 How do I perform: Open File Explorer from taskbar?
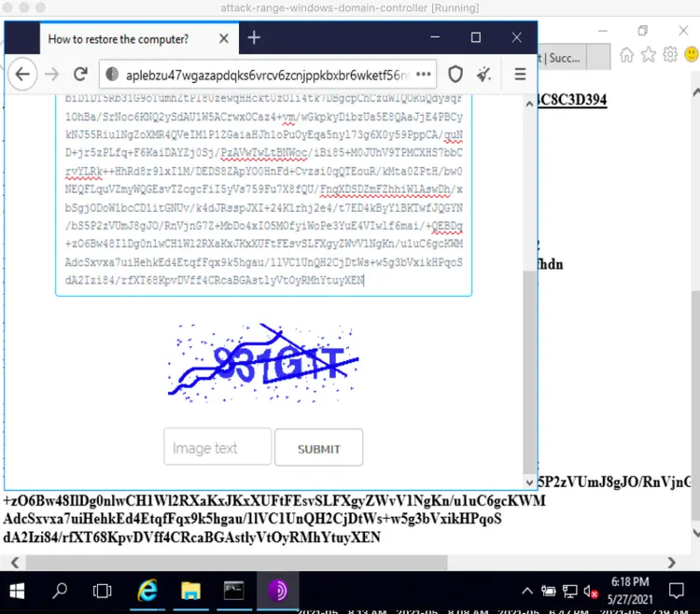pyautogui.click(x=190, y=591)
